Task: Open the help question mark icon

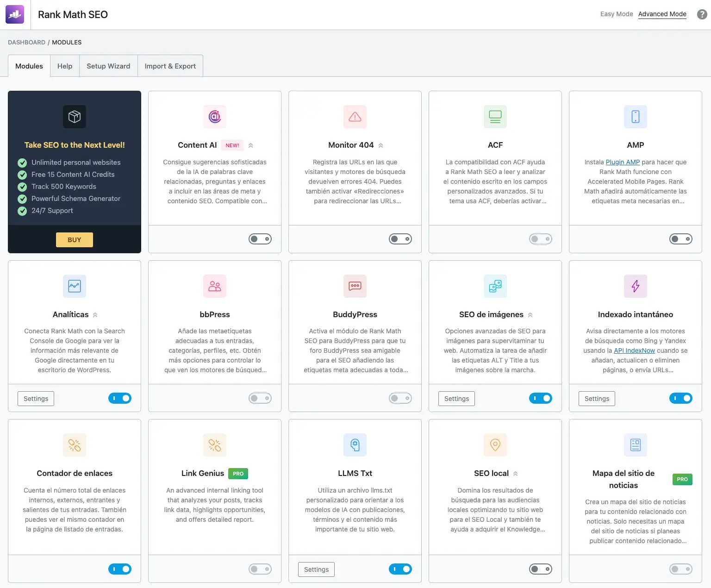Action: pyautogui.click(x=702, y=14)
